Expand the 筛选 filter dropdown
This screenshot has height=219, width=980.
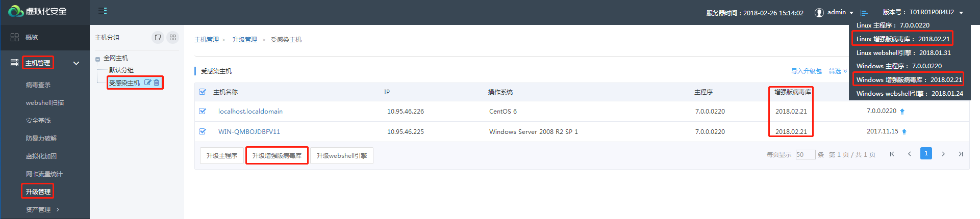pos(838,71)
